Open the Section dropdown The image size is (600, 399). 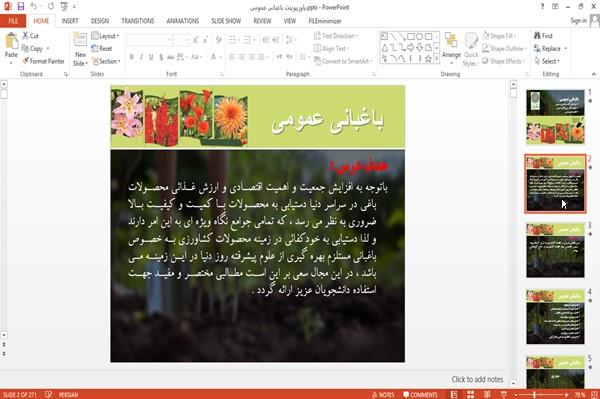[x=106, y=61]
